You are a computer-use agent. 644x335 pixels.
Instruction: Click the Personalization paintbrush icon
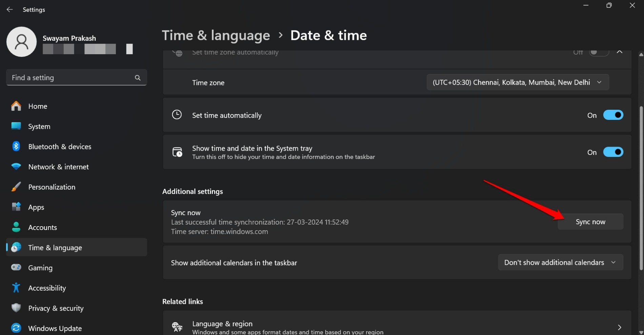16,187
